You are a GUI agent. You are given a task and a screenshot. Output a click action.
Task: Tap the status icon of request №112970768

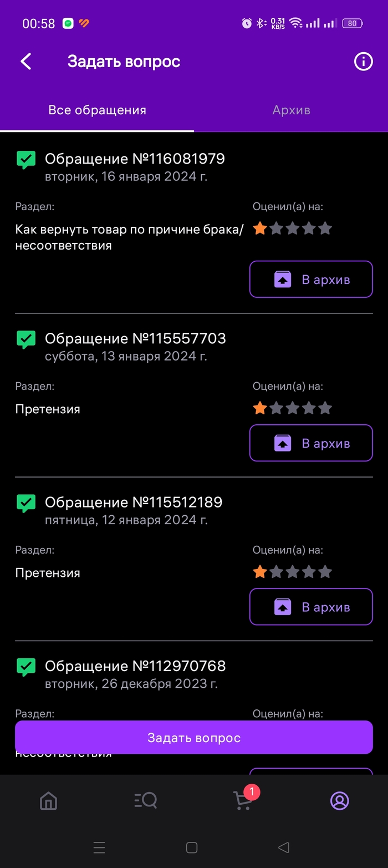pyautogui.click(x=26, y=667)
